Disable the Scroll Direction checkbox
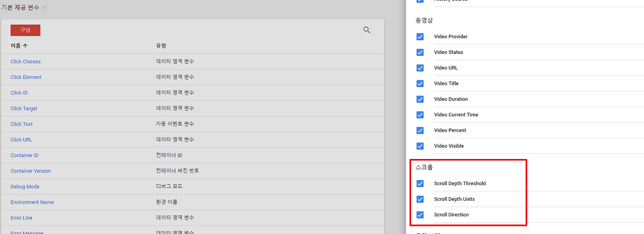 point(420,215)
